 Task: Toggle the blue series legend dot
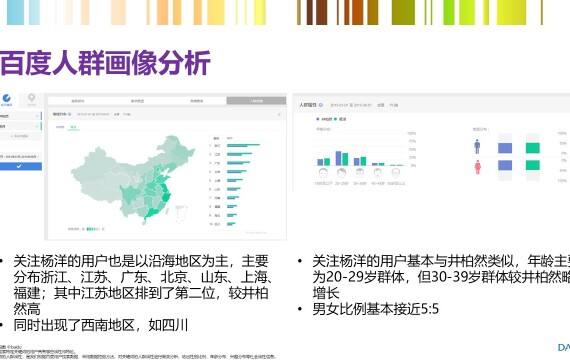click(x=318, y=119)
